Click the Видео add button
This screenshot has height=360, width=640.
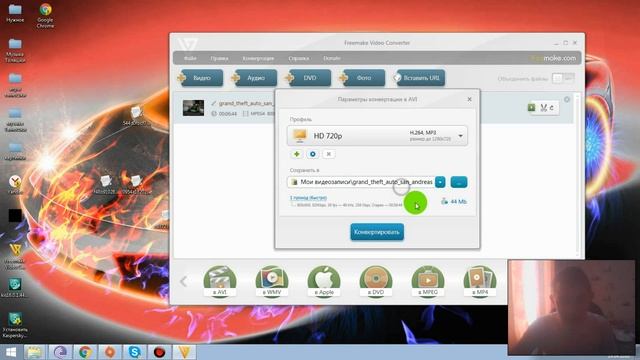coord(201,78)
